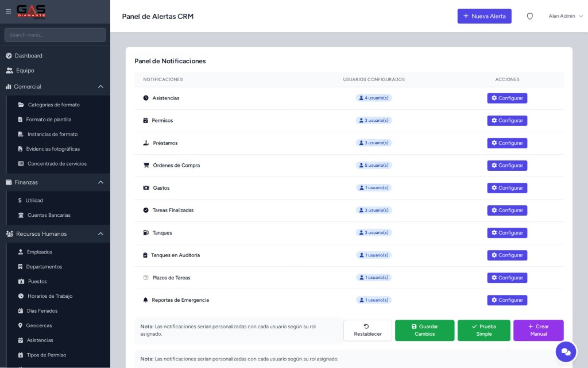Click the Panel de Alertas CRM title

click(x=158, y=17)
